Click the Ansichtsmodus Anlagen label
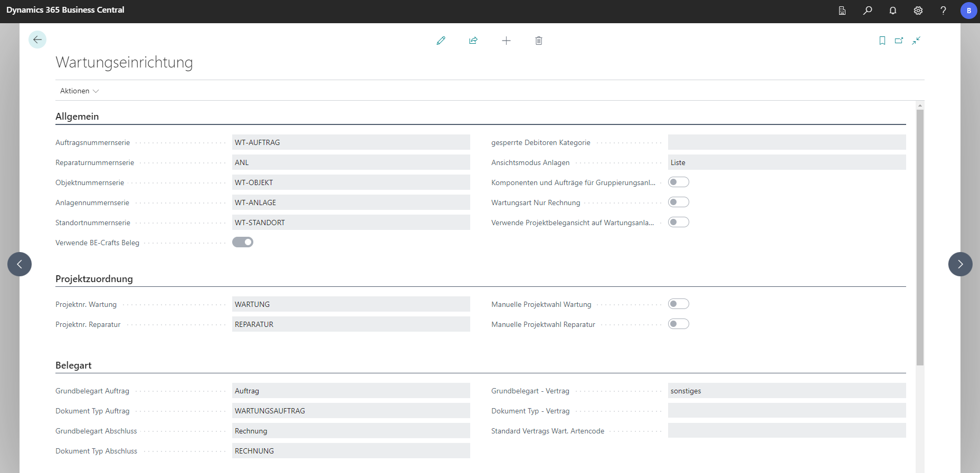This screenshot has height=473, width=980. [530, 162]
